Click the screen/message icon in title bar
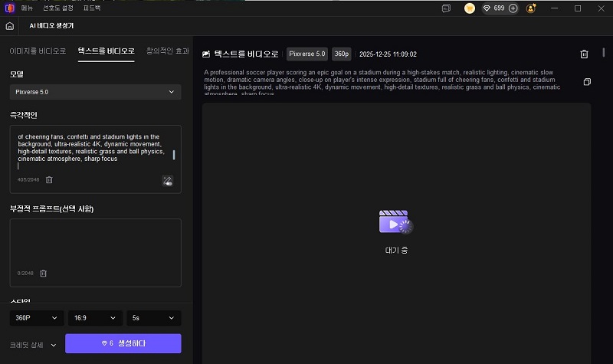The height and width of the screenshot is (364, 613). 446,8
